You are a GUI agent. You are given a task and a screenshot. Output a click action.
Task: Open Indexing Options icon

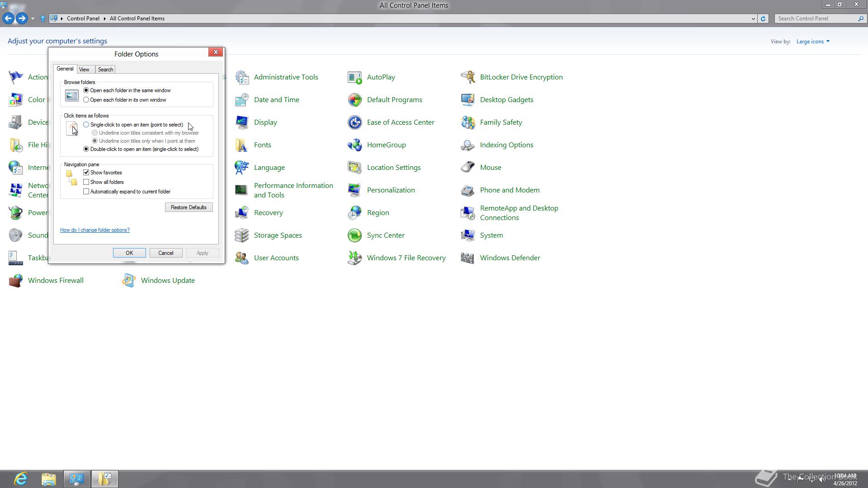468,145
